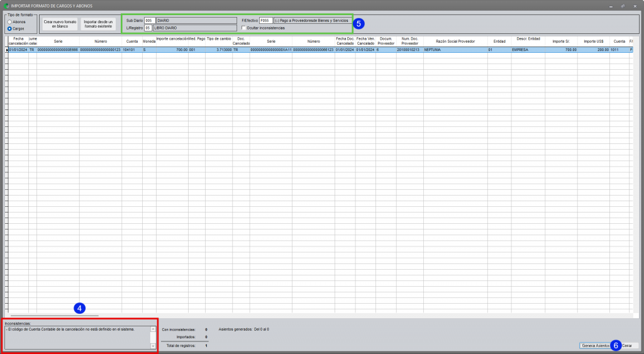Restore down the Importar Formato window
Screen dimensions: 644x354
click(x=623, y=6)
